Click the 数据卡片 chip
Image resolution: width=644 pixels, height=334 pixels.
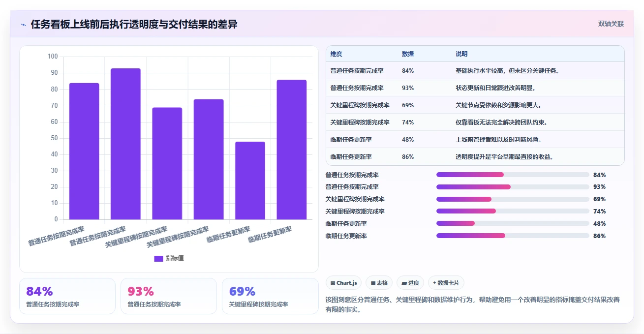click(446, 283)
